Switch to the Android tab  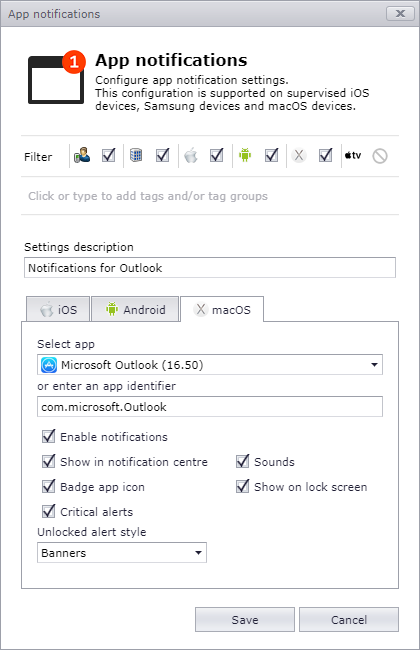point(135,309)
